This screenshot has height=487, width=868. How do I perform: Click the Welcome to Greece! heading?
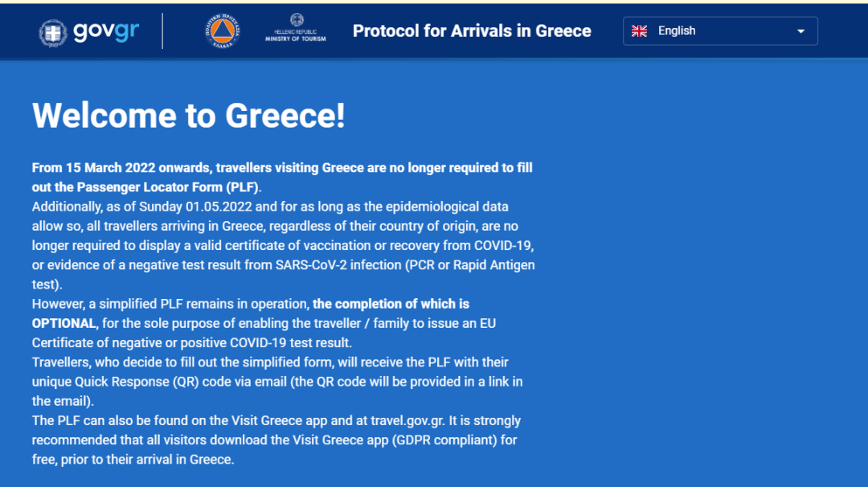(x=189, y=116)
